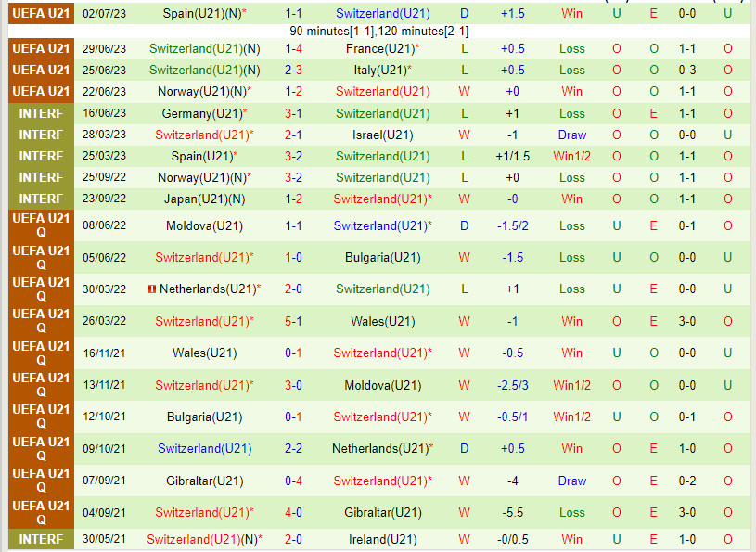Open Bulgaria(U21) link dated 12/10/21
This screenshot has height=552, width=756.
204,417
